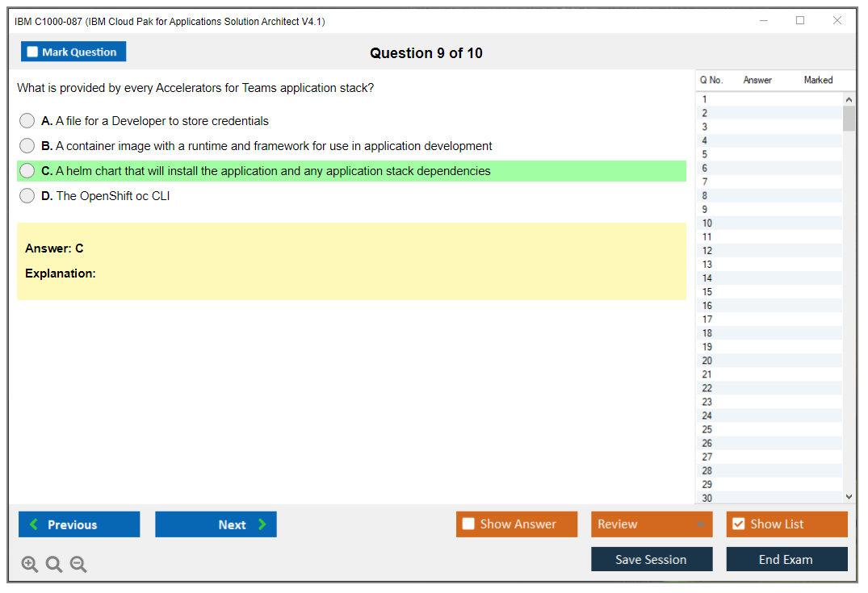This screenshot has height=593, width=868.
Task: Go to the Previous question
Action: [x=79, y=524]
